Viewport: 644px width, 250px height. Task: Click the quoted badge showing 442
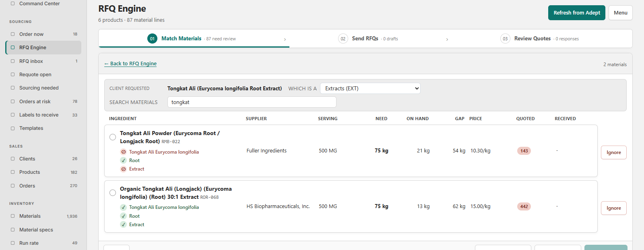pos(524,206)
